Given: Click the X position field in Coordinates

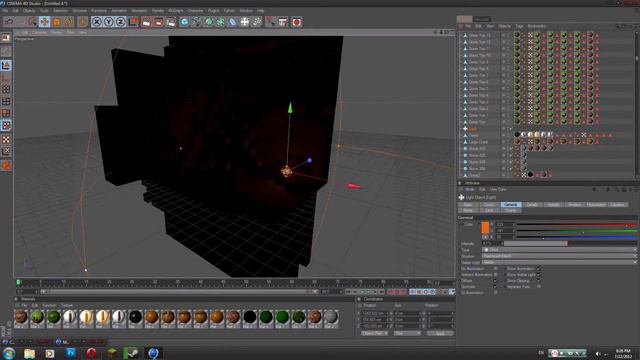Looking at the screenshot, I should pos(375,313).
